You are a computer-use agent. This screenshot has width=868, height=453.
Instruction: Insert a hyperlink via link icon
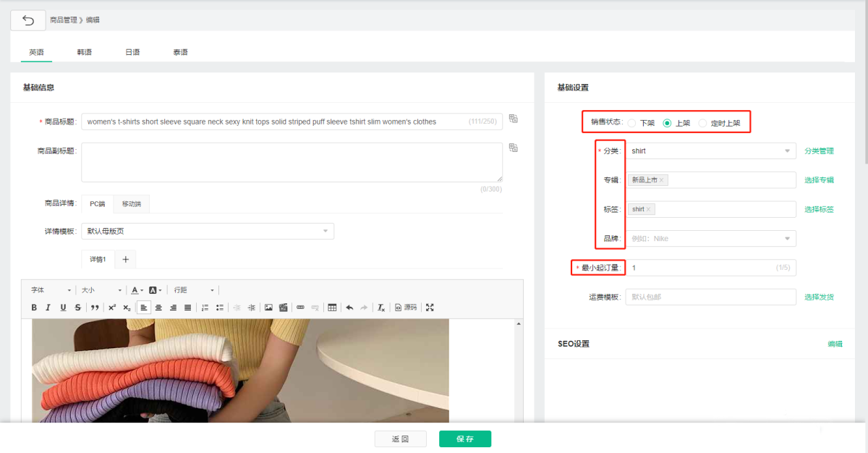click(x=300, y=308)
